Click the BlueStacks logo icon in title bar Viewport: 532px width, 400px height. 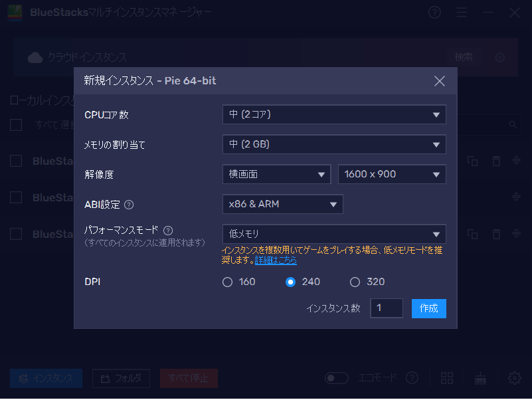coord(15,13)
